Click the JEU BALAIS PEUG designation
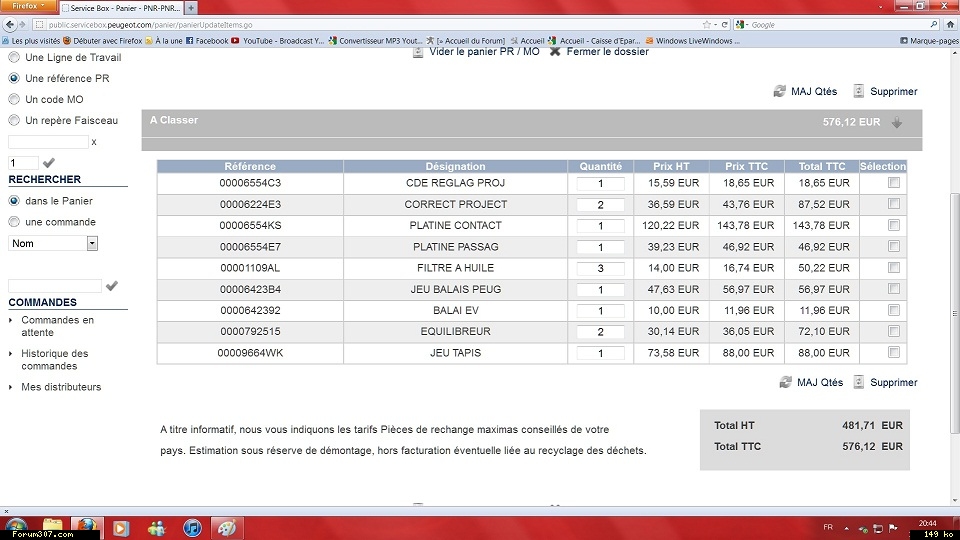 point(456,289)
